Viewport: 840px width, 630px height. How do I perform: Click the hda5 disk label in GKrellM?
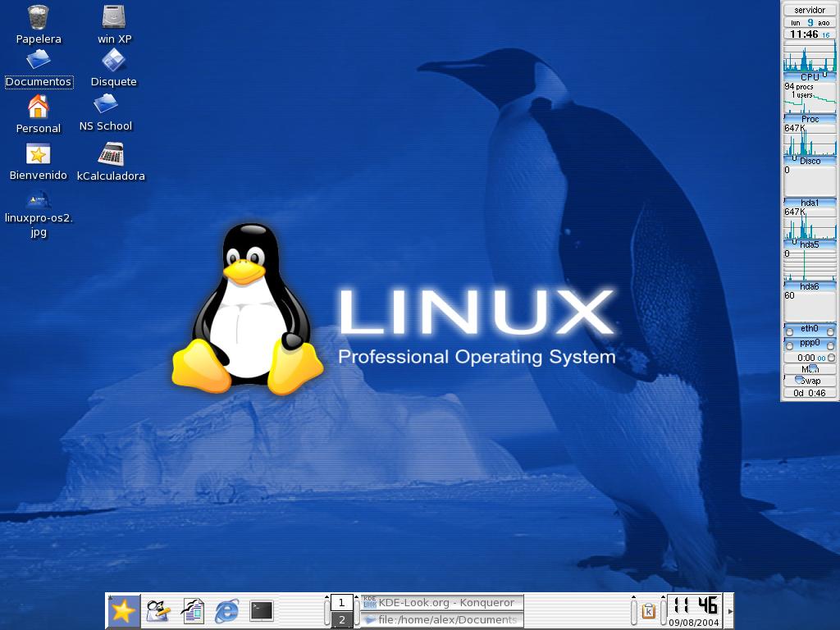(810, 244)
